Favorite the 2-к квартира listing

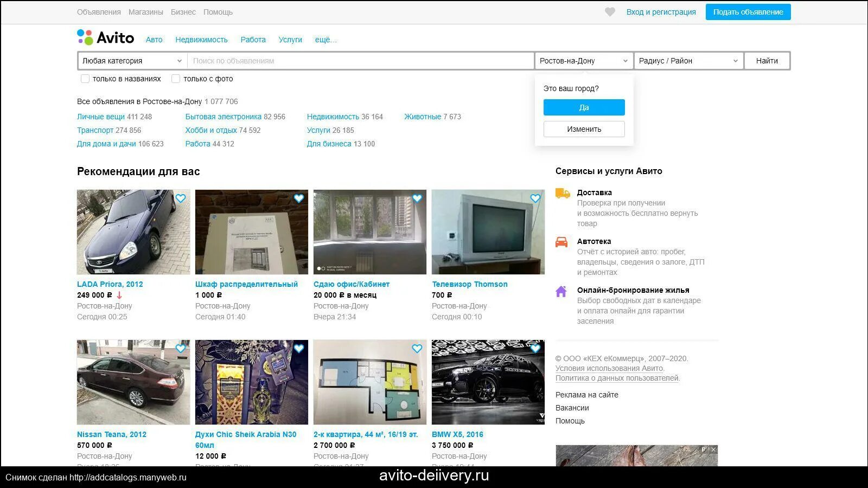coord(417,349)
